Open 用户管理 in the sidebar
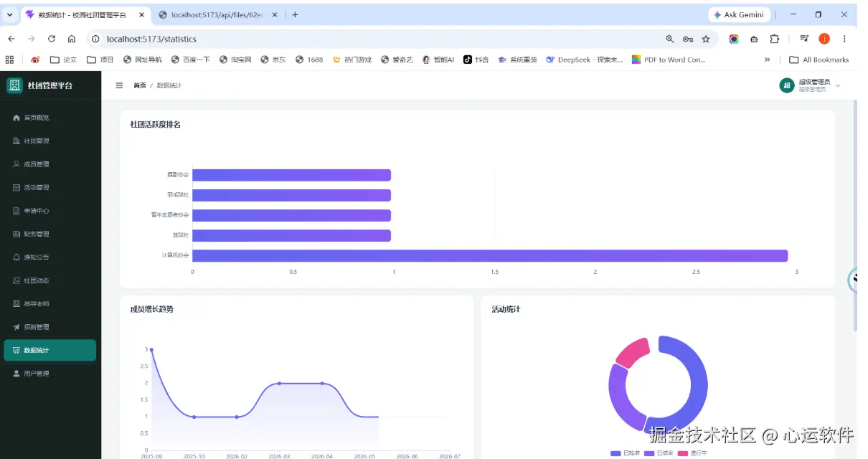 point(49,374)
